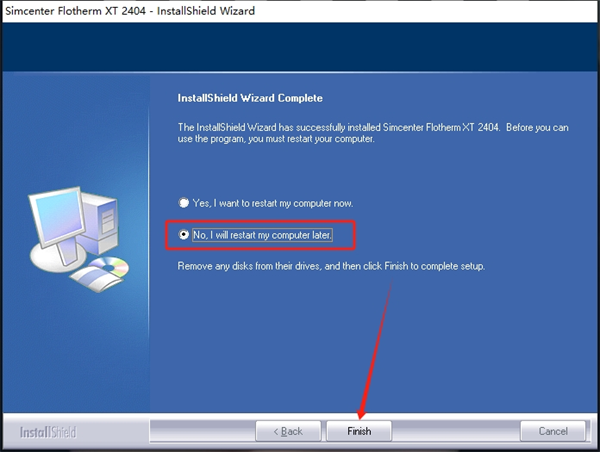Go back using the Back button
Screen dimensions: 600x452
288,431
